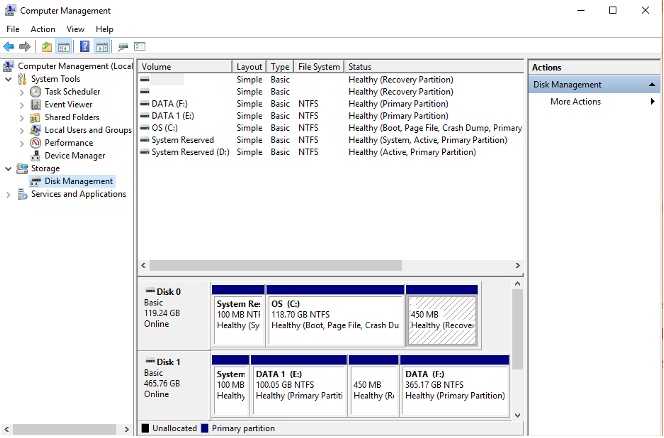Click down arrow of disk view scrollbar

517,416
